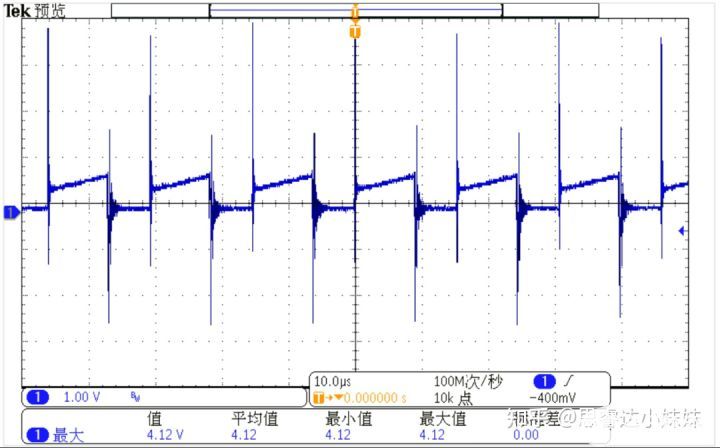Click the channel 1 badge beside 1.00 V
720x448 pixels.
pyautogui.click(x=38, y=397)
